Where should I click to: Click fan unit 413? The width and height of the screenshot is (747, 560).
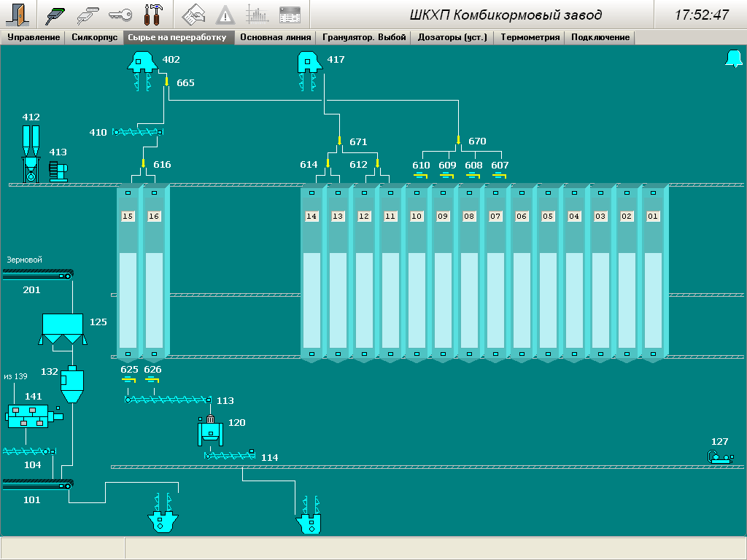(x=58, y=171)
